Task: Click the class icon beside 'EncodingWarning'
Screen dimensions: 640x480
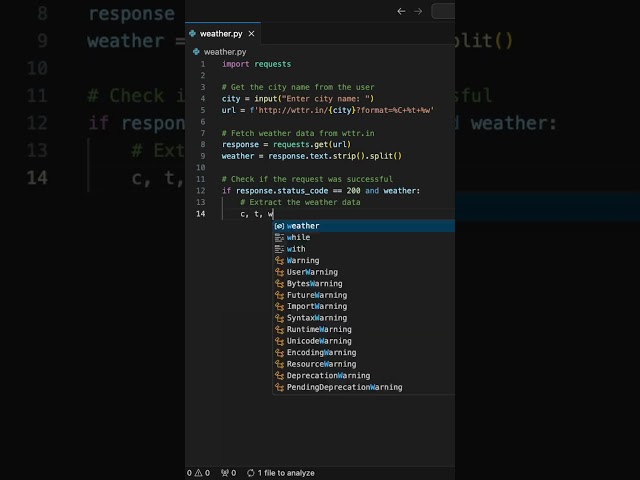Action: [x=279, y=352]
